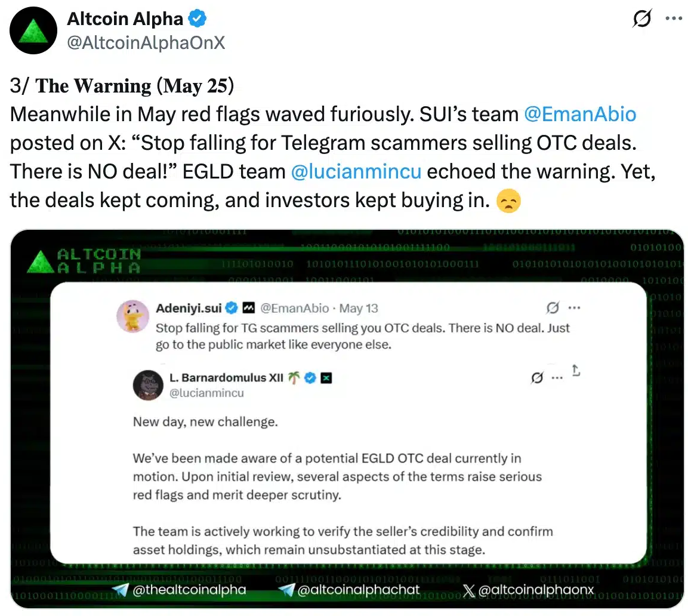Screen dimensions: 688x616
Task: Open three-dot menu on Adeniyi.sui post
Action: 574,308
